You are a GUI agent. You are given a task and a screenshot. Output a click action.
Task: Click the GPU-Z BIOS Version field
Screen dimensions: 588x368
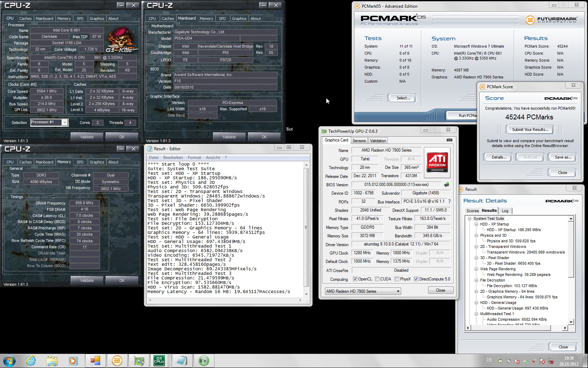(x=396, y=185)
